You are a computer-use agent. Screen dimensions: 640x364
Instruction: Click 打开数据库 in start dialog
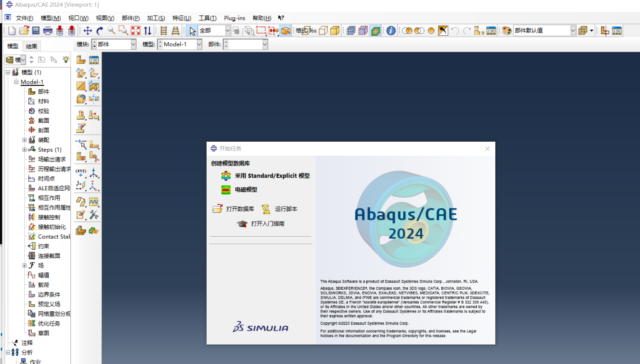click(233, 209)
